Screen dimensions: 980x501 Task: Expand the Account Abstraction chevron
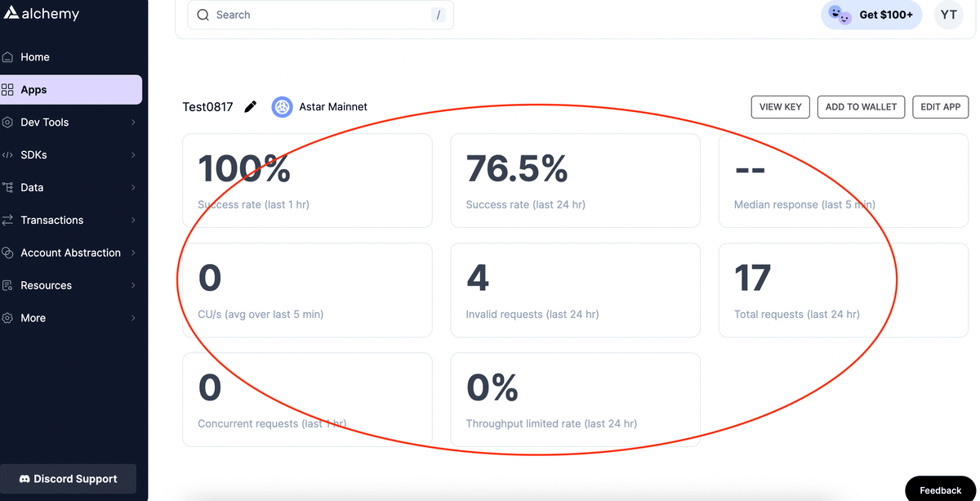[133, 253]
